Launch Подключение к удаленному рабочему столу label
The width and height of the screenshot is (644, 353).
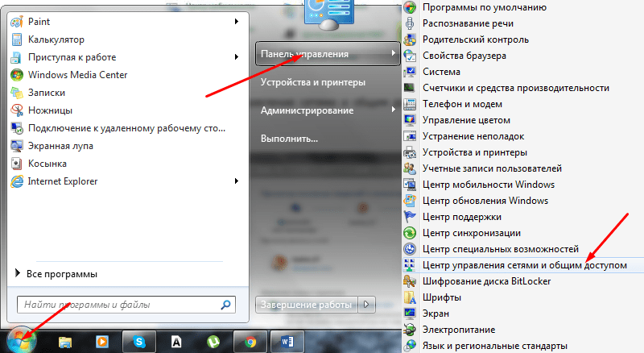tap(126, 128)
